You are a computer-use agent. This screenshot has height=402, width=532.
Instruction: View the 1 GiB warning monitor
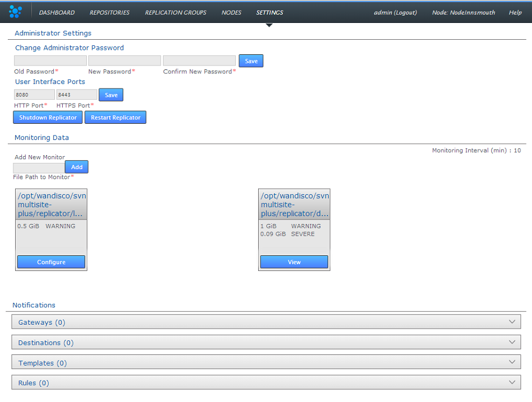point(294,262)
